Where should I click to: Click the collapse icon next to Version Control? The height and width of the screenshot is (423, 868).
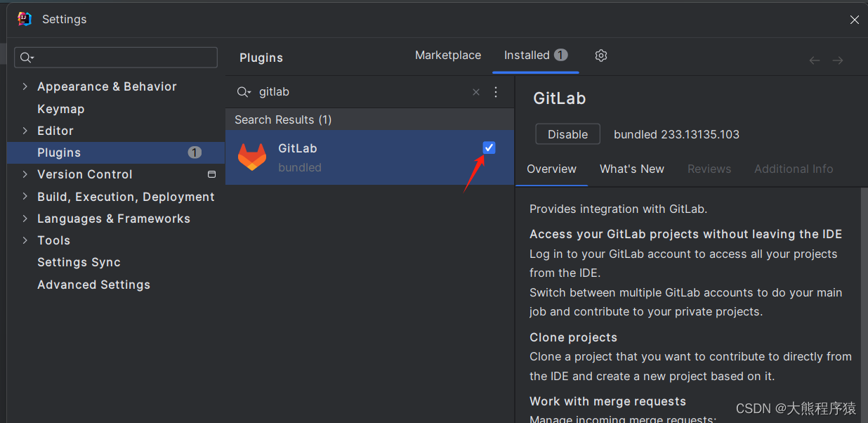coord(211,174)
